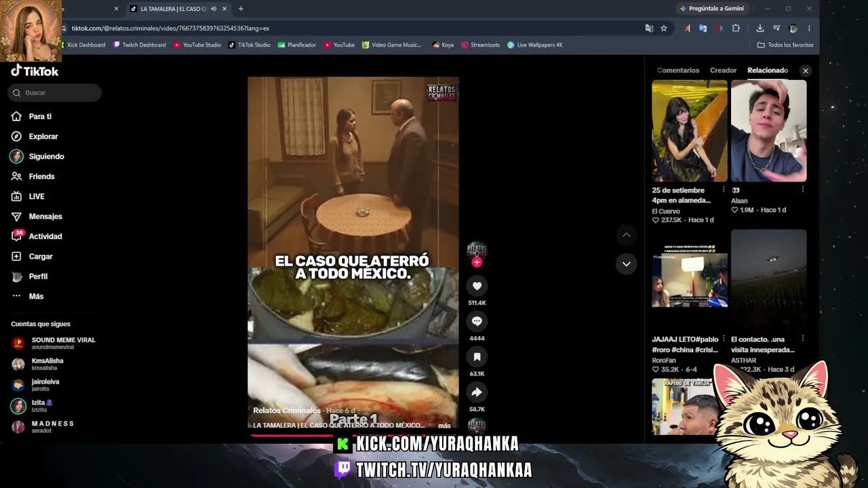This screenshot has width=868, height=488.
Task: Mute the LA TAMALERA browser tab audio
Action: click(x=214, y=9)
